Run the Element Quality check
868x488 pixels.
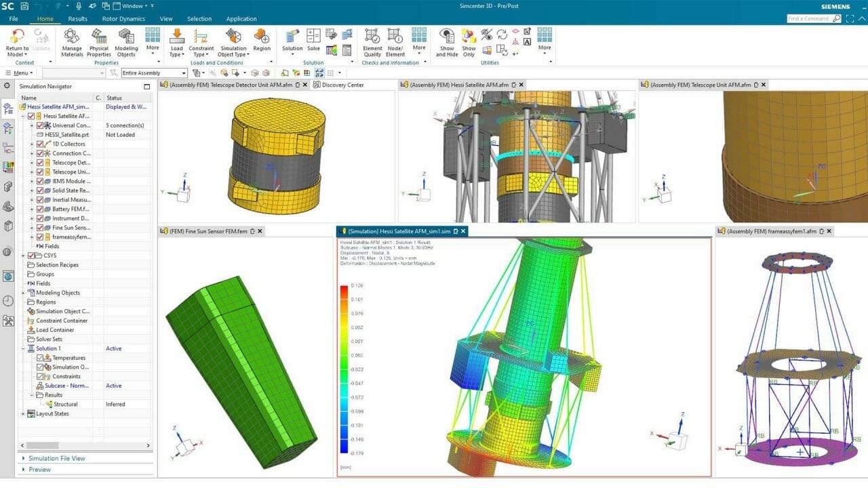point(372,44)
